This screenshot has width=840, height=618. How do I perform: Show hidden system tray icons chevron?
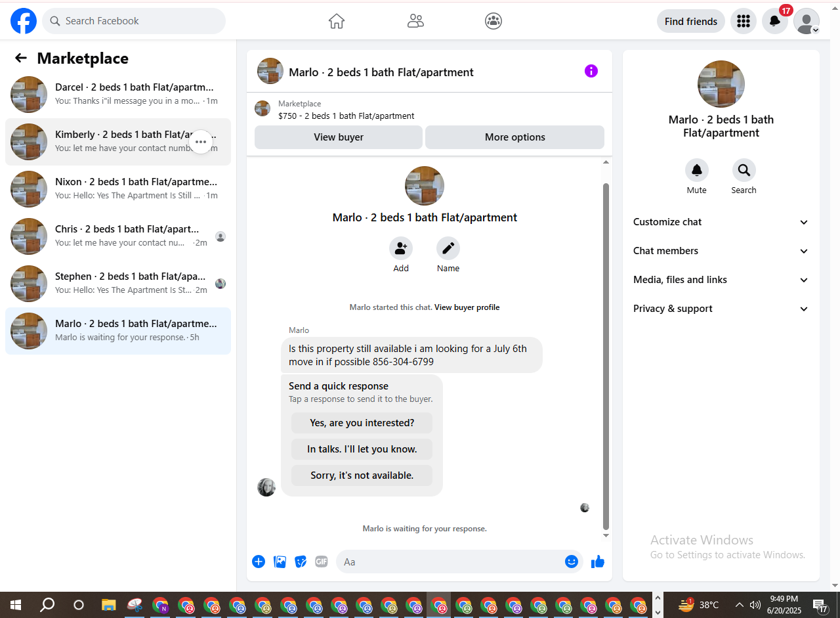click(x=739, y=605)
